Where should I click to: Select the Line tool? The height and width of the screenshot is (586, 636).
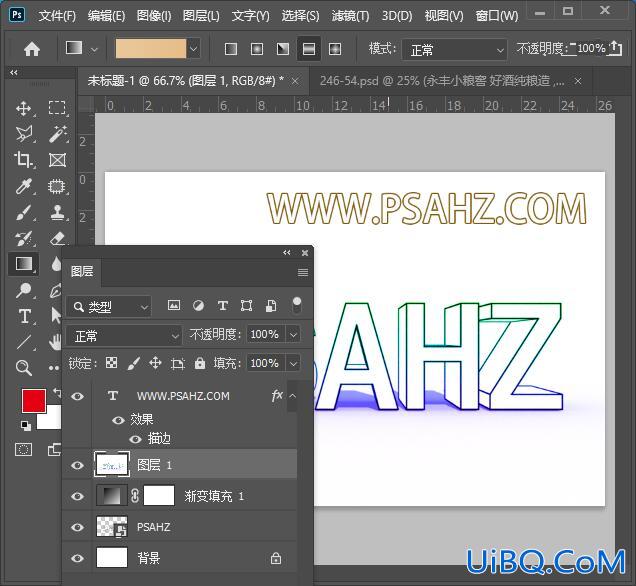click(24, 342)
